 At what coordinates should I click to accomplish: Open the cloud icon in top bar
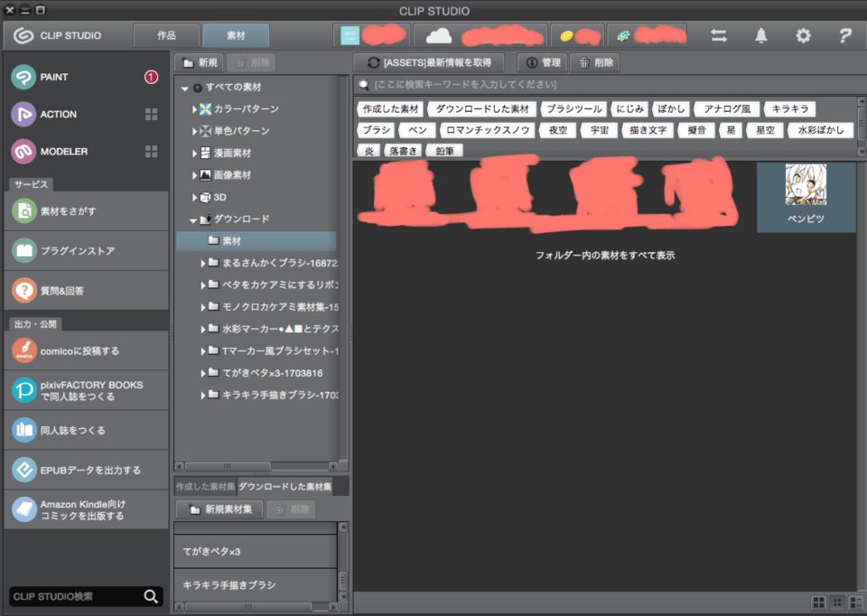click(x=439, y=36)
